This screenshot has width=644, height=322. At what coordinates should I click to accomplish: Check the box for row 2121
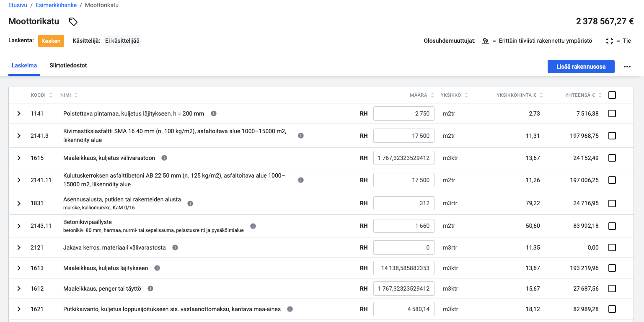click(612, 247)
